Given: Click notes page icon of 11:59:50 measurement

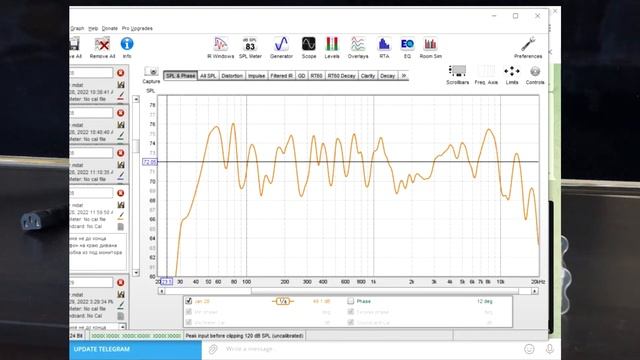Looking at the screenshot, I should [121, 227].
